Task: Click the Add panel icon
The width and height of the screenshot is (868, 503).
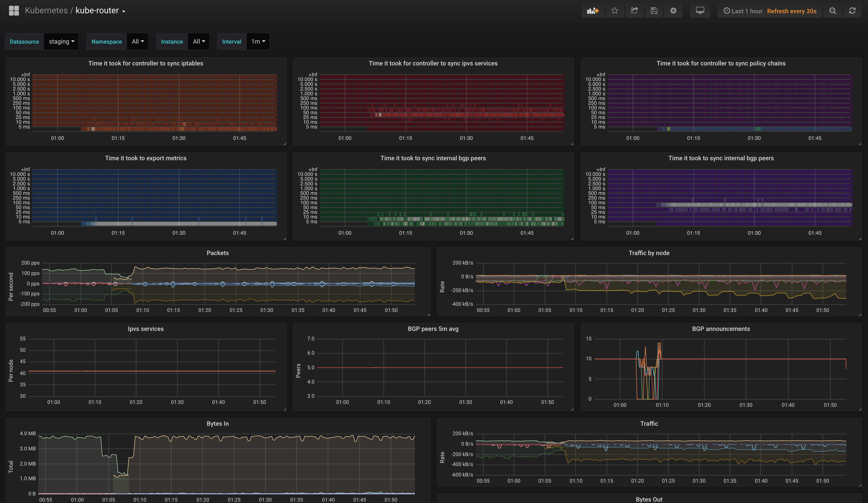Action: [x=592, y=11]
